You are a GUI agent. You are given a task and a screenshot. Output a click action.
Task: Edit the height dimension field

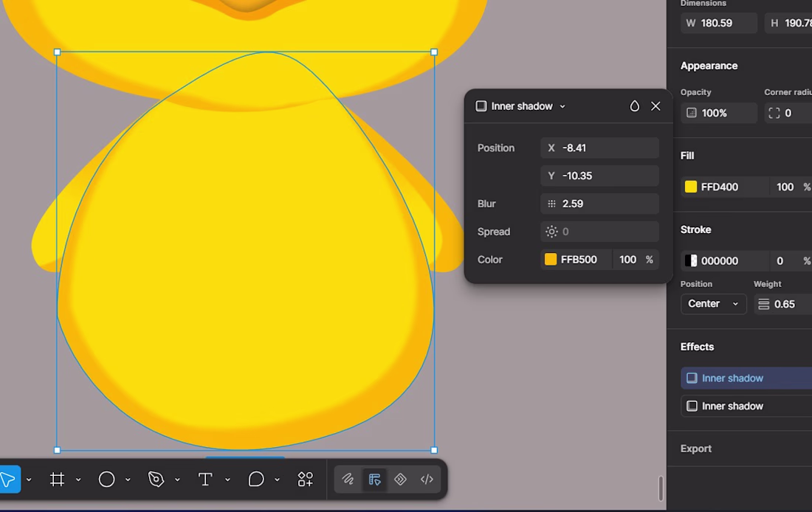point(788,24)
